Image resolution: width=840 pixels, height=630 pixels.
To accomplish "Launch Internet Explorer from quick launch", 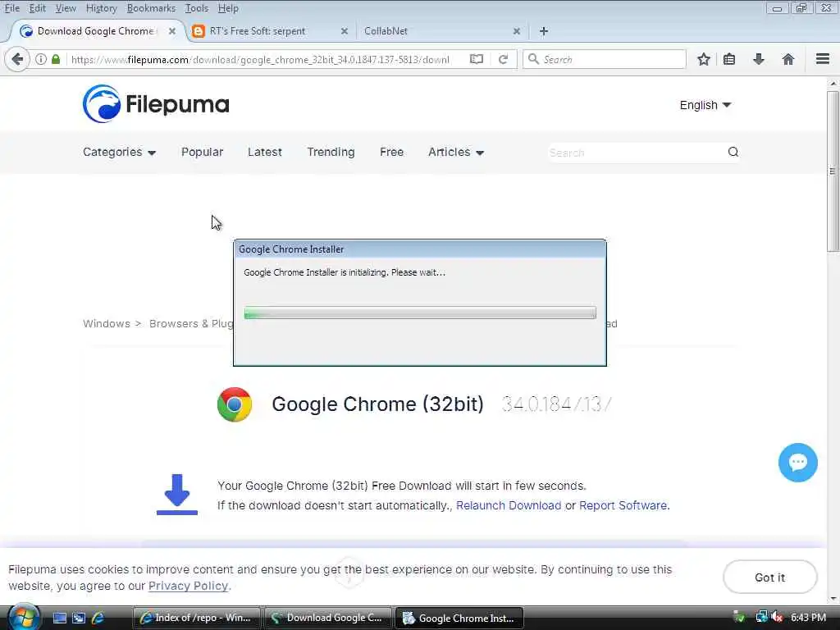I will [98, 618].
